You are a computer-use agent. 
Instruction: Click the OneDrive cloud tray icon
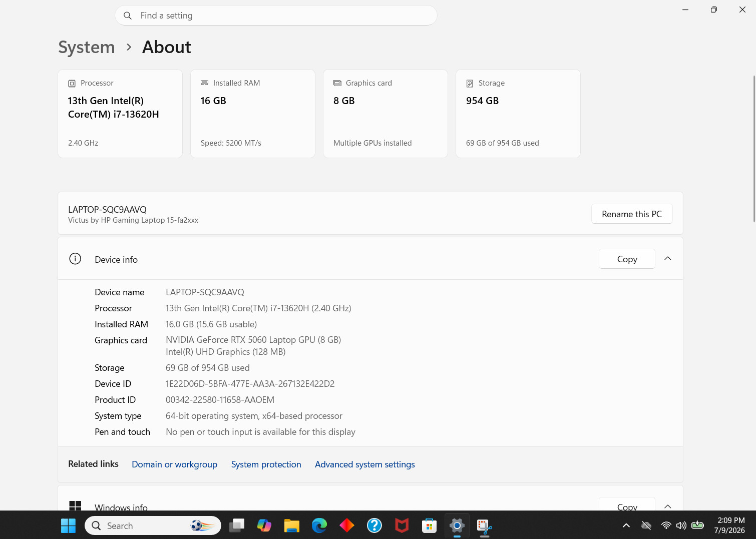646,525
